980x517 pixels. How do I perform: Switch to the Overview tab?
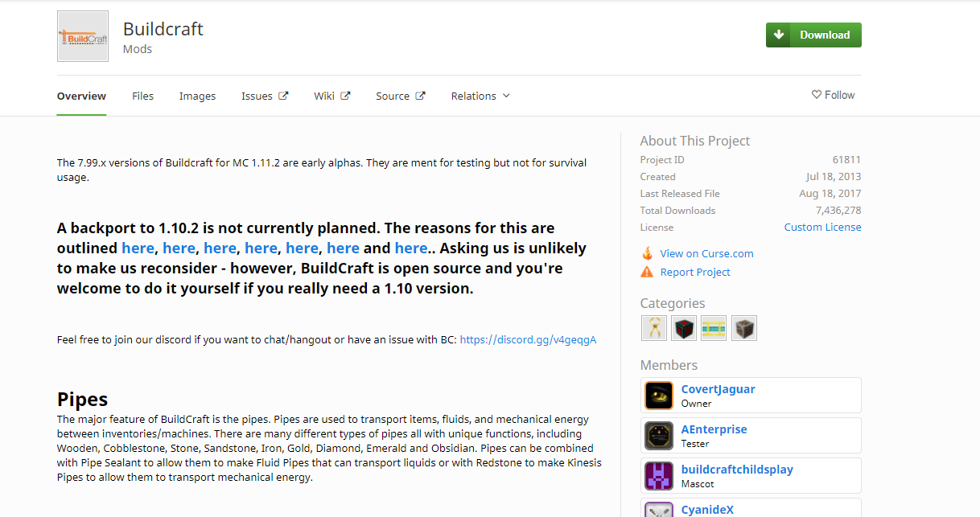[x=81, y=96]
